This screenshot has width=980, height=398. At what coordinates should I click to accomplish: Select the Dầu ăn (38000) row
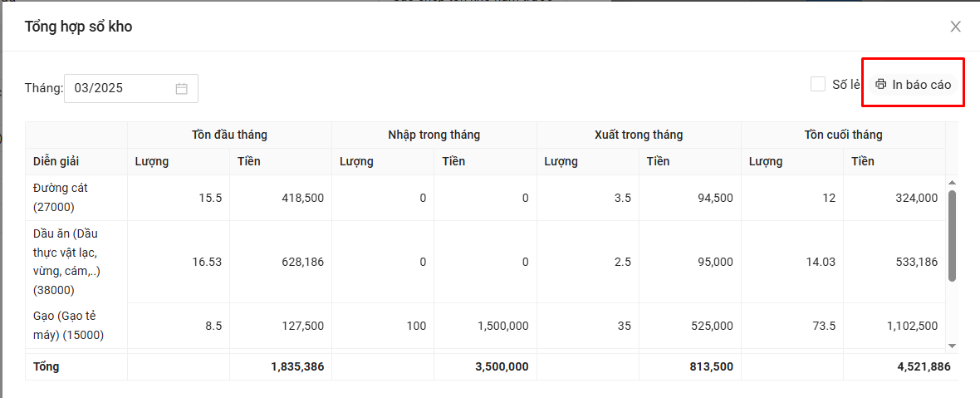coord(66,262)
